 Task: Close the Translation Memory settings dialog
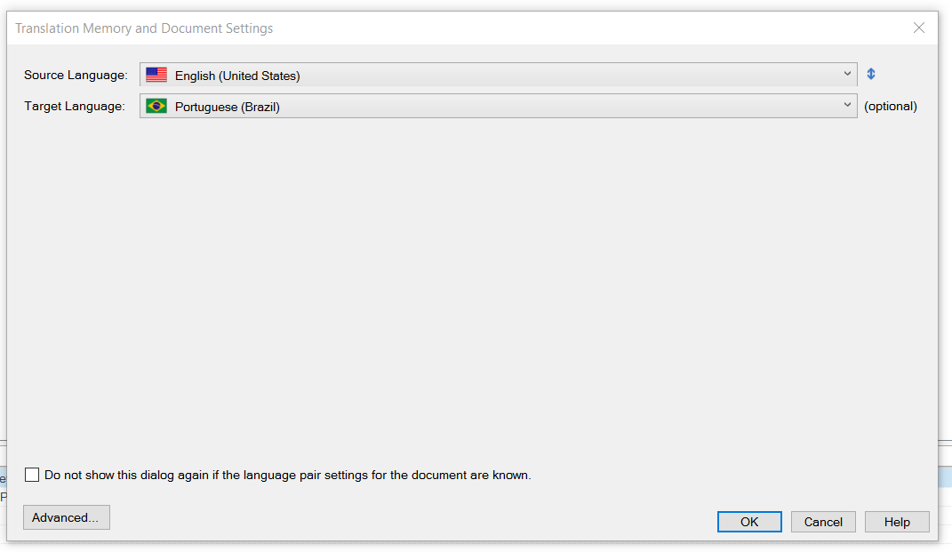tap(918, 28)
